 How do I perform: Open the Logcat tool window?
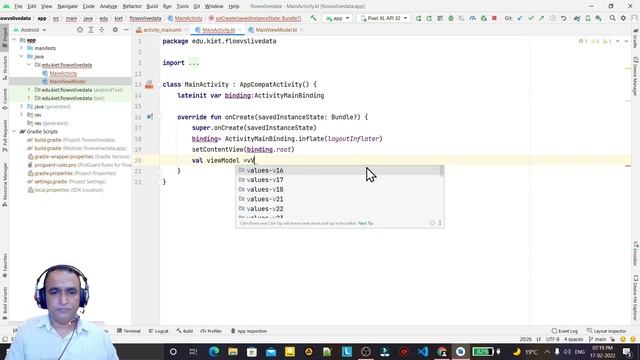point(158,331)
